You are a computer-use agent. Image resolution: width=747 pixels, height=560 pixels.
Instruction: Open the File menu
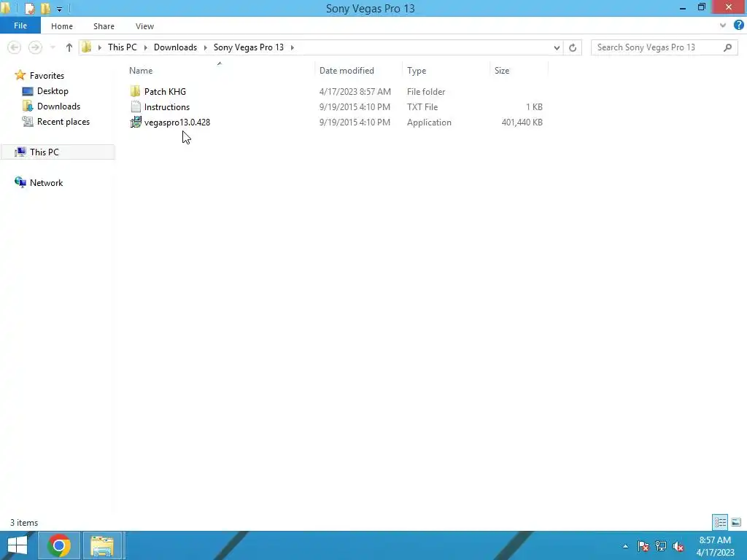tap(20, 26)
